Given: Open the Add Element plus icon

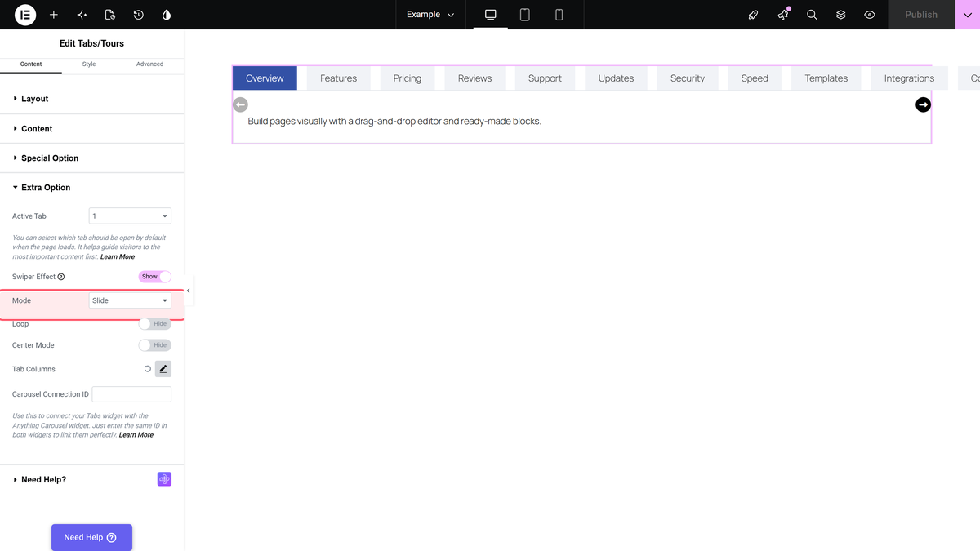Looking at the screenshot, I should click(54, 15).
